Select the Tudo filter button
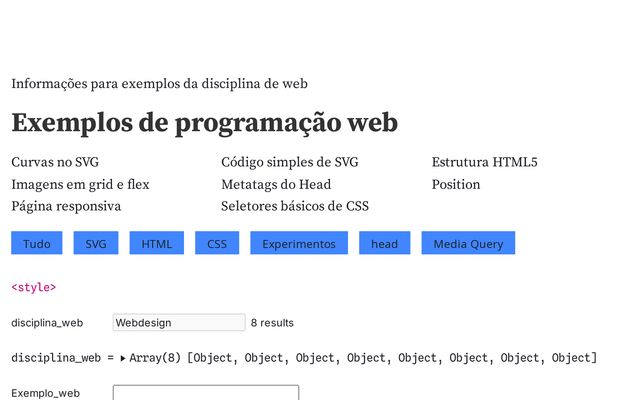This screenshot has height=400, width=640. [37, 243]
